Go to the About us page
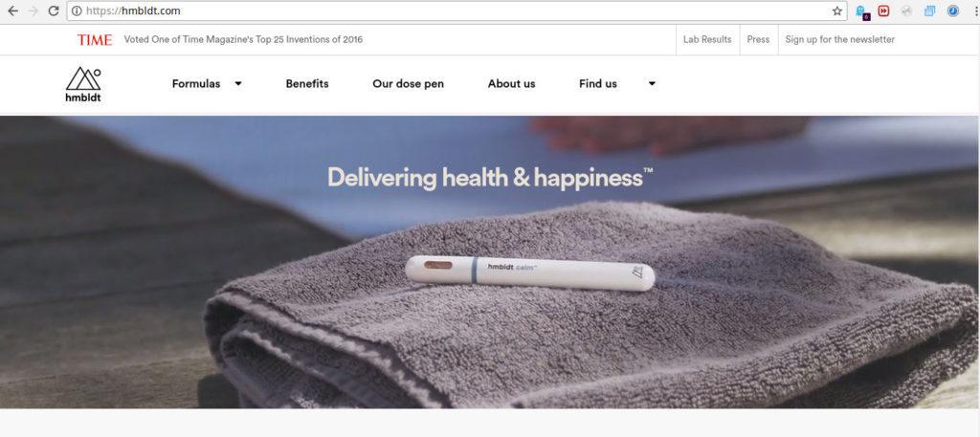This screenshot has width=980, height=437. (511, 83)
